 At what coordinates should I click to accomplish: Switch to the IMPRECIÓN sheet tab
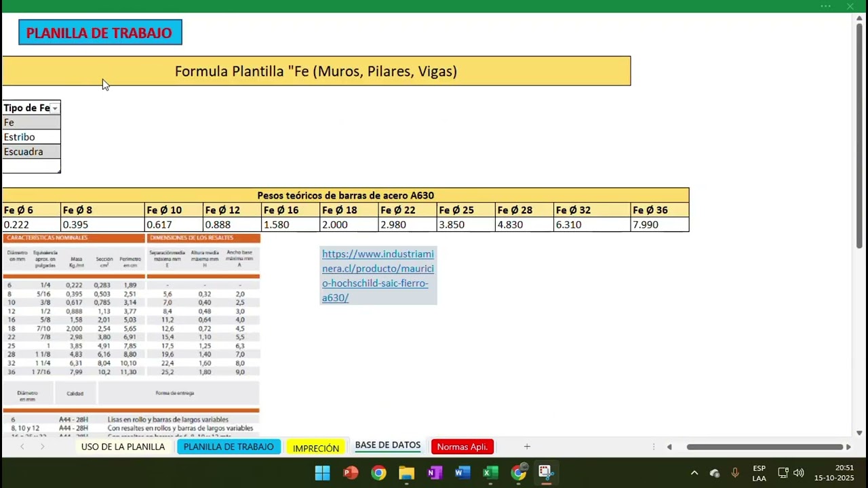[316, 447]
